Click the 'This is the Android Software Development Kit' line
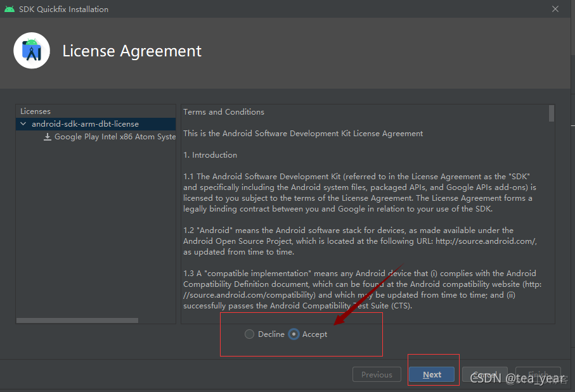 303,134
